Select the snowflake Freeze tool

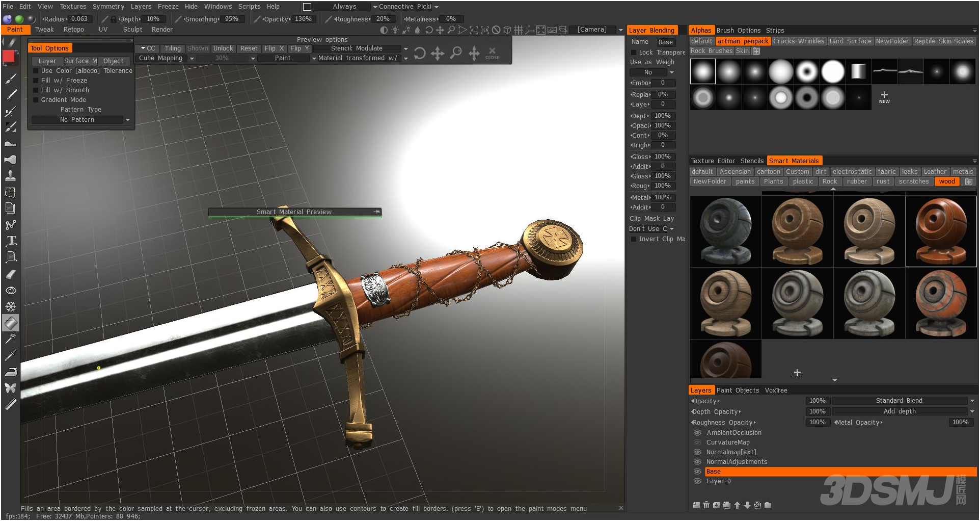click(11, 307)
